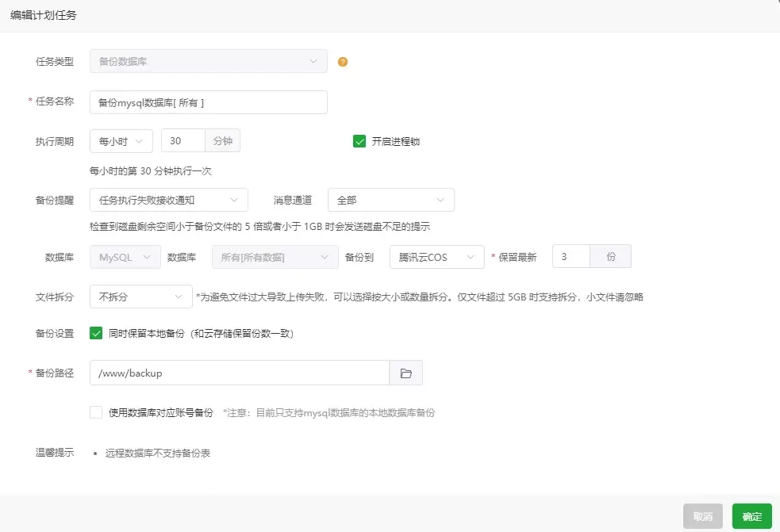Screen dimensions: 780x532
Task: Click the green 确定 confirm button
Action: (751, 515)
